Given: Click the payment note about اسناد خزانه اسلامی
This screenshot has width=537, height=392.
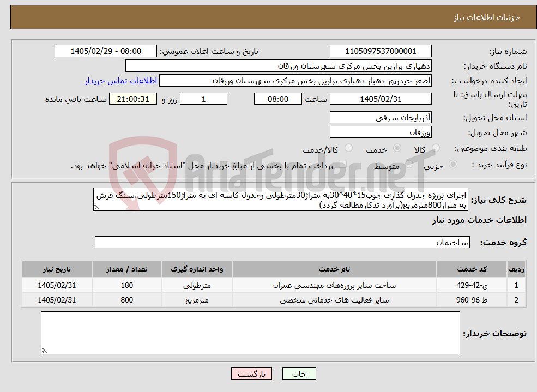Looking at the screenshot, I should tap(202, 166).
